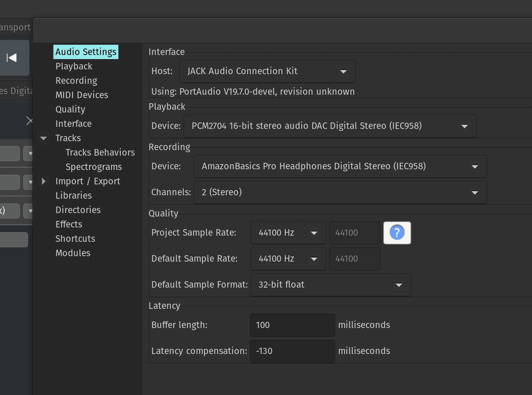The height and width of the screenshot is (395, 532).
Task: Collapse the Tracks tree node
Action: (x=43, y=138)
